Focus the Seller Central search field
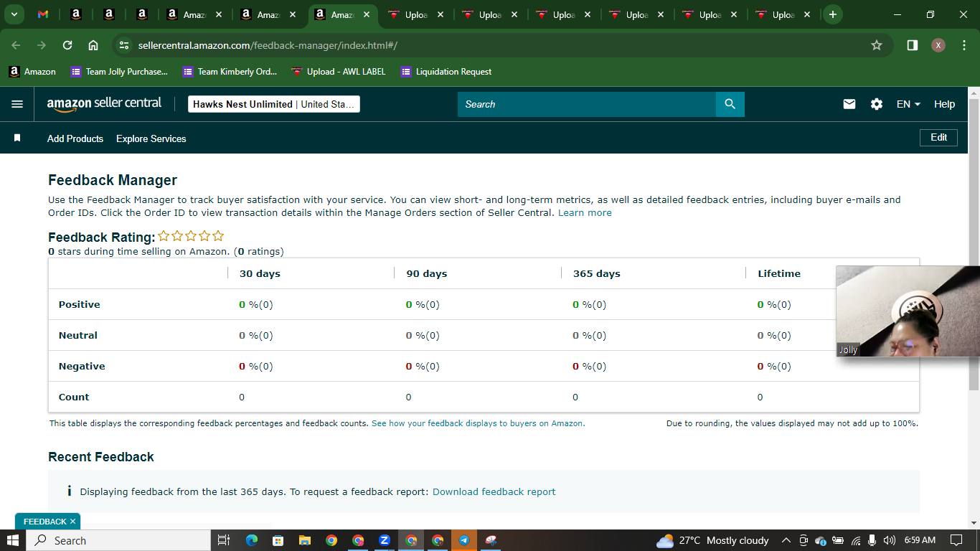 587,104
